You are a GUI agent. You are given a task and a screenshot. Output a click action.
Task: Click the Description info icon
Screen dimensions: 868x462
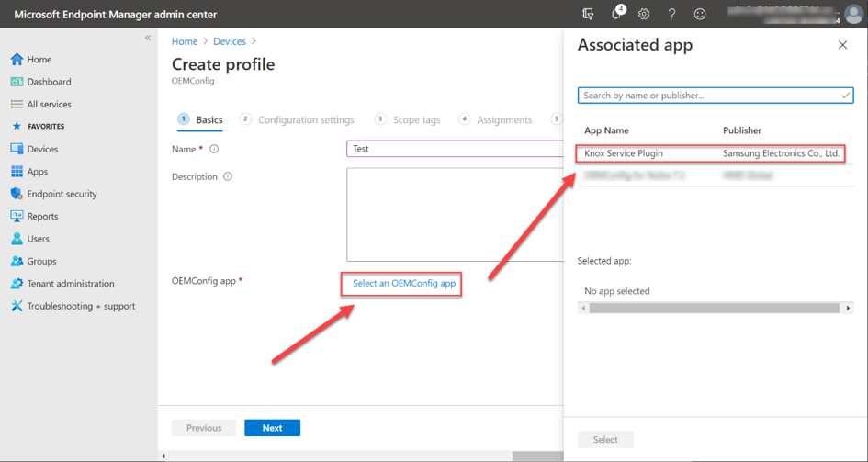(x=228, y=177)
